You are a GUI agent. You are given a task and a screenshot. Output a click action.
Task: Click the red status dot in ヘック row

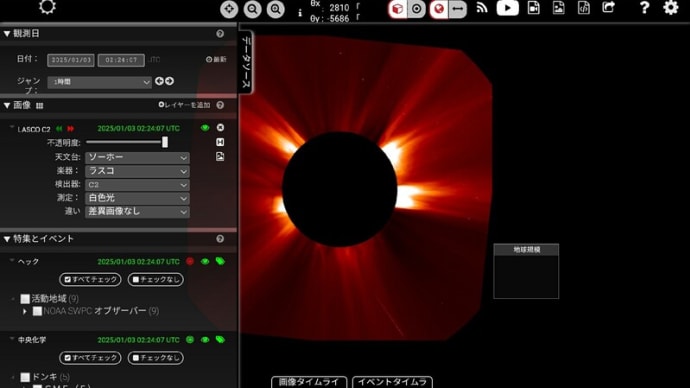pos(190,261)
